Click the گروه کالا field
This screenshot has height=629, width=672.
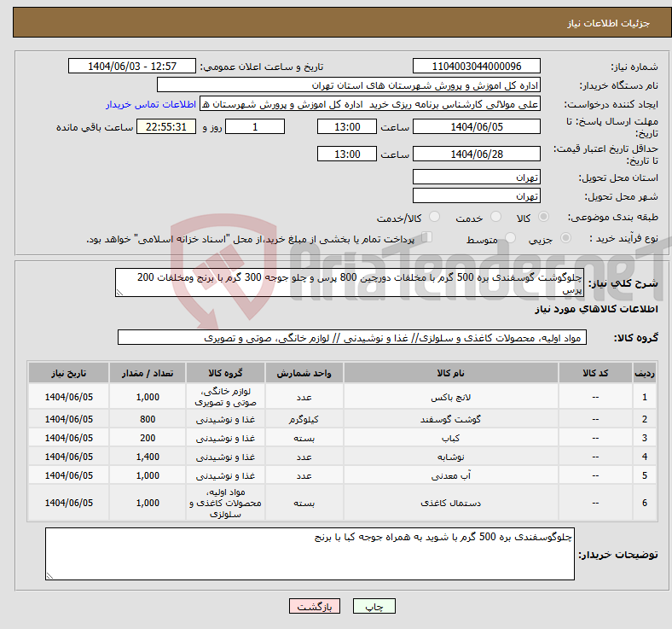pyautogui.click(x=352, y=337)
